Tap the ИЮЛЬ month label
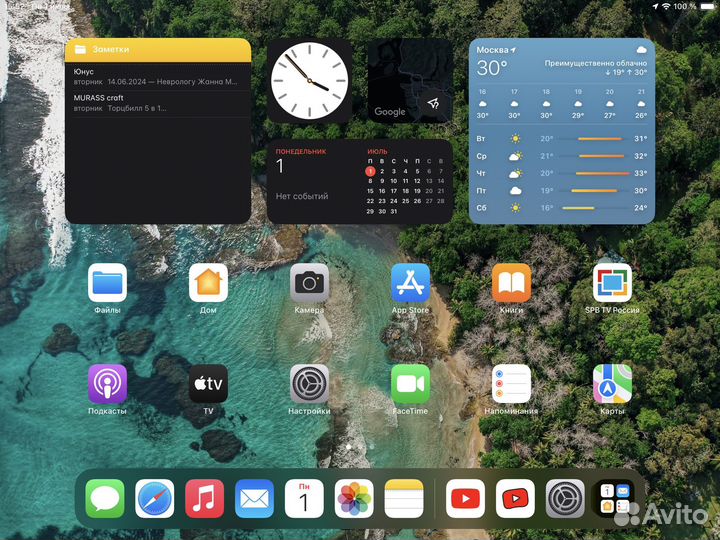This screenshot has height=540, width=720. (x=377, y=151)
